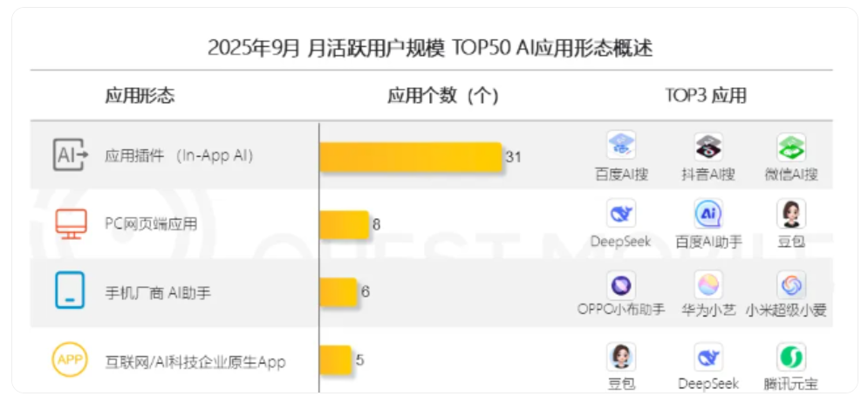This screenshot has width=868, height=403.
Task: Click the yellow bar labeled 31
Action: [410, 157]
